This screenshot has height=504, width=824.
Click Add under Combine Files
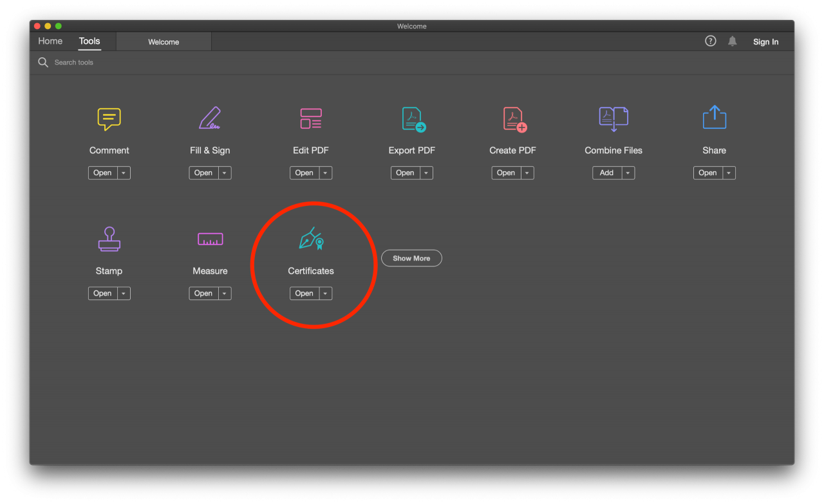607,173
